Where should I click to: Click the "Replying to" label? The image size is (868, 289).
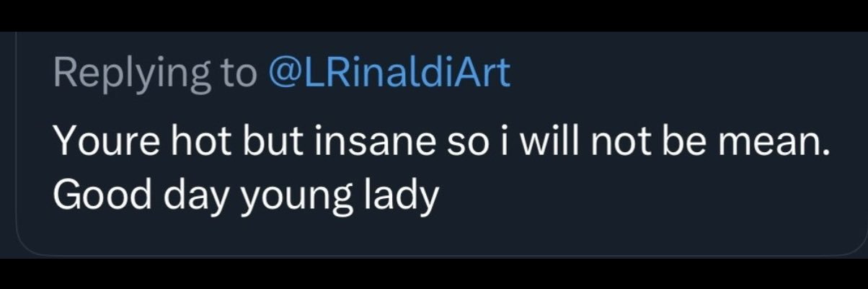tap(155, 73)
